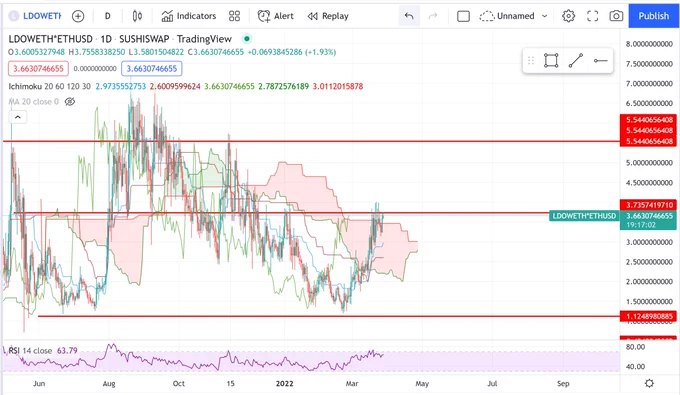Publish the chart idea

click(654, 16)
